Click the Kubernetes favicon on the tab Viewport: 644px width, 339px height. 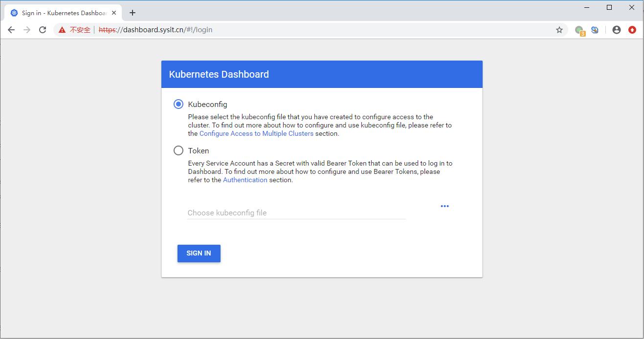coord(13,13)
